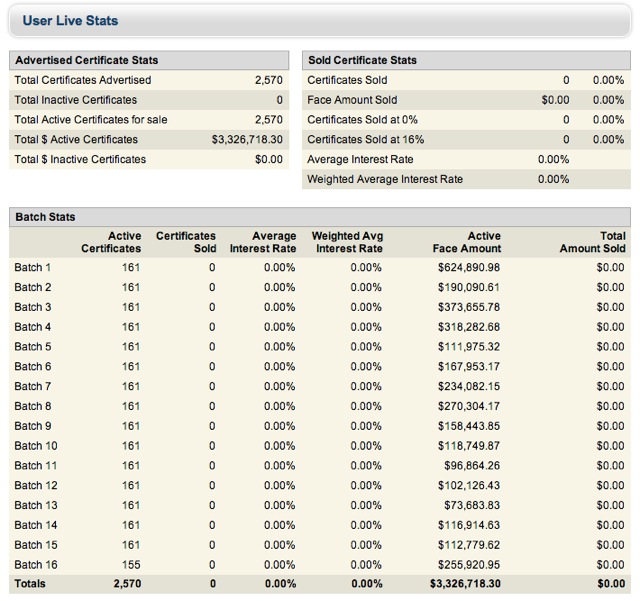Select the Batch 13 row label

36,505
